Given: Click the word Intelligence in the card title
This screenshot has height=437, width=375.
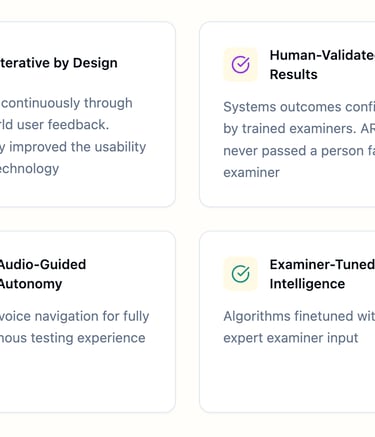Looking at the screenshot, I should (307, 284).
